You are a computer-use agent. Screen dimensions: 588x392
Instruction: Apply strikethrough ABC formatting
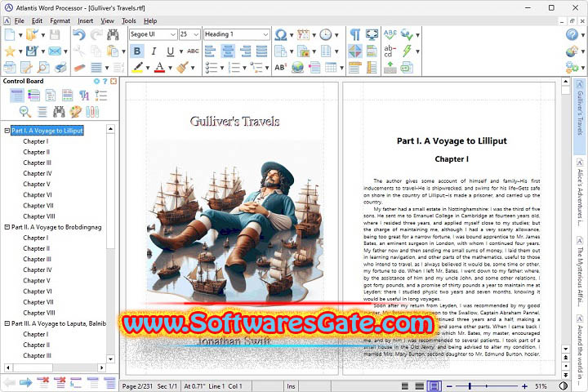[193, 51]
